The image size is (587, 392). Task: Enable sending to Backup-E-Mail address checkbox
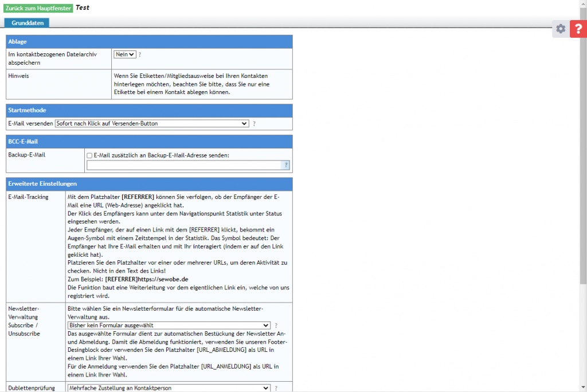89,155
